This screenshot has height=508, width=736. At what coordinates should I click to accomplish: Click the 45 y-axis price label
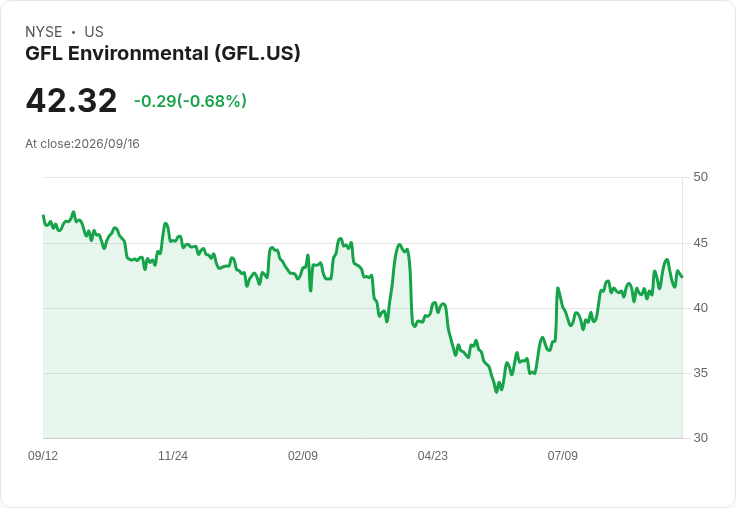pos(700,243)
